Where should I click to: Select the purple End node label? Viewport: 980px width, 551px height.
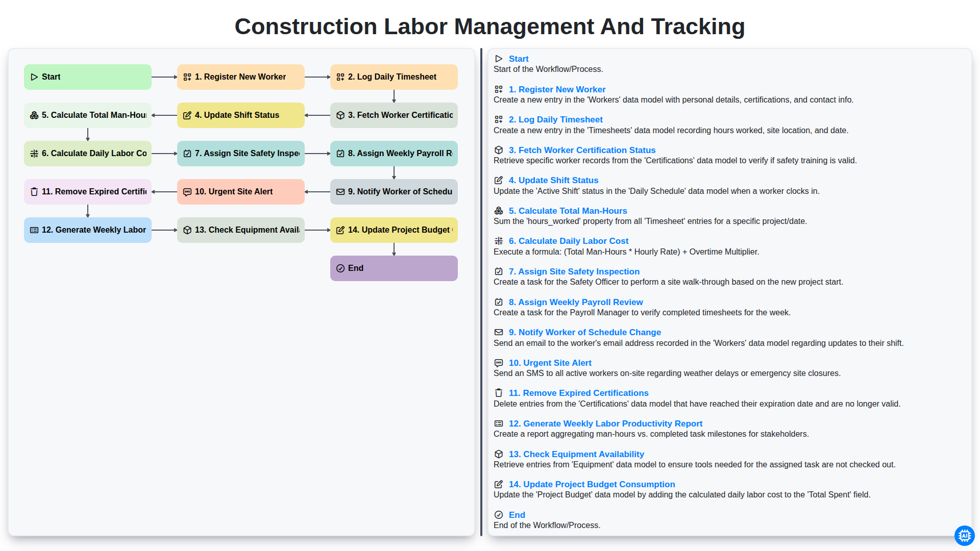(356, 268)
